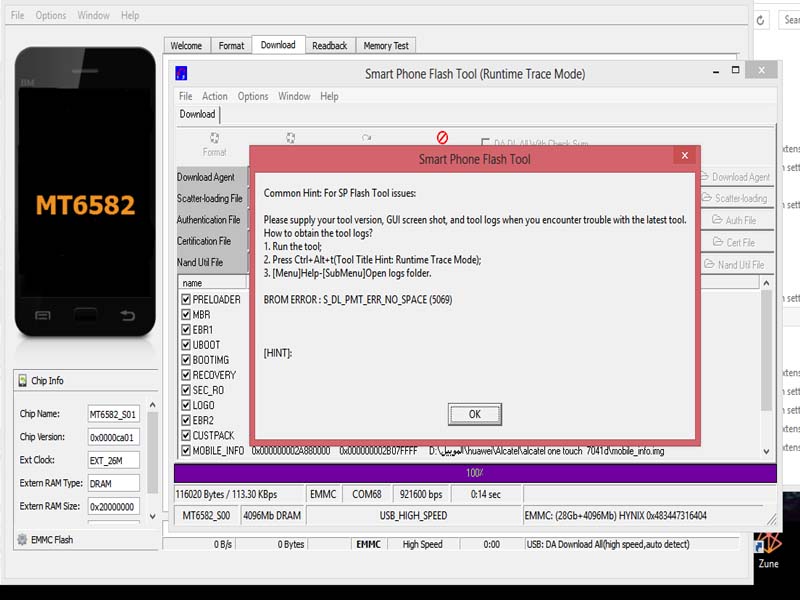
Task: Click OK in the error dialog
Action: 474,414
